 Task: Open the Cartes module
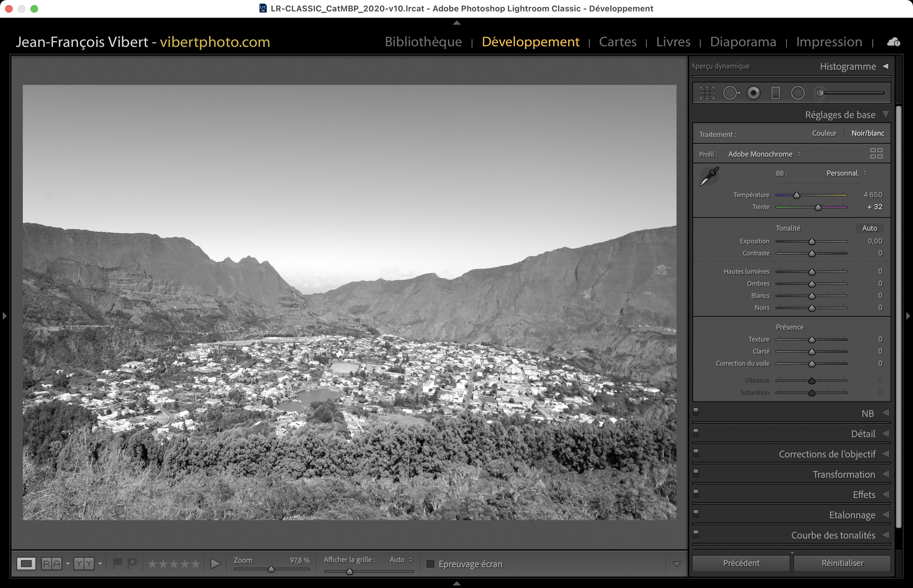pos(617,42)
